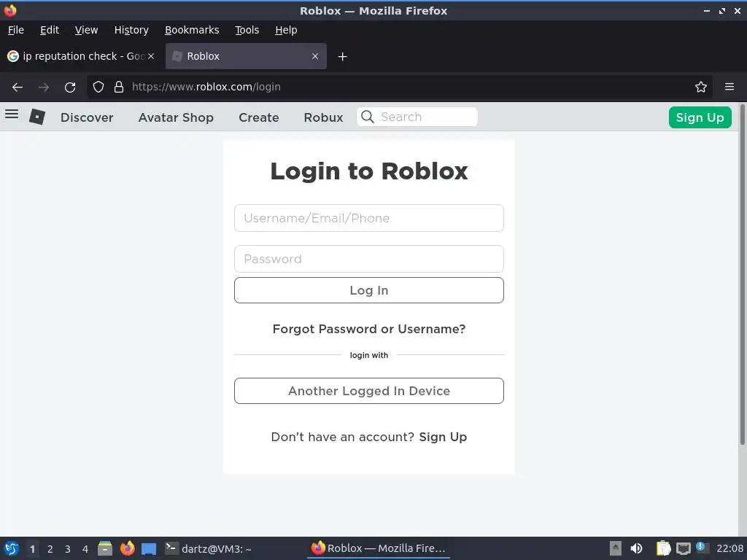Close the Roblox tab
Screen dimensions: 747x560
click(315, 56)
